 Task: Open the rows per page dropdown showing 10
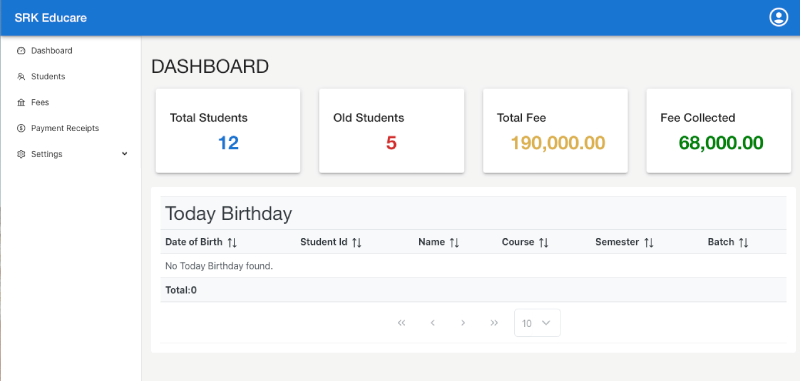coord(537,323)
